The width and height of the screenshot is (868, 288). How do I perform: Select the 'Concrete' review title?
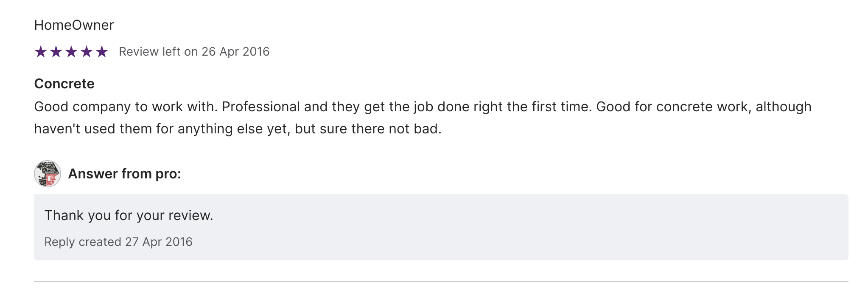click(64, 84)
